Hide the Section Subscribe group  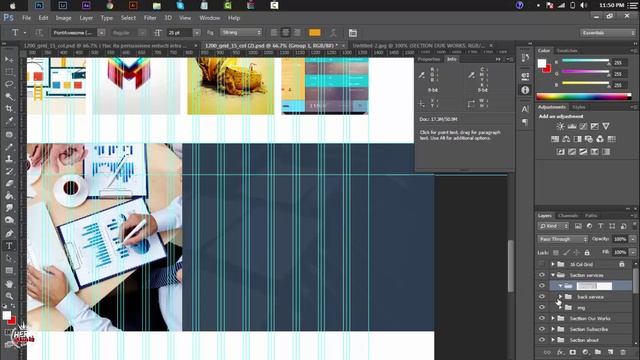pos(542,329)
